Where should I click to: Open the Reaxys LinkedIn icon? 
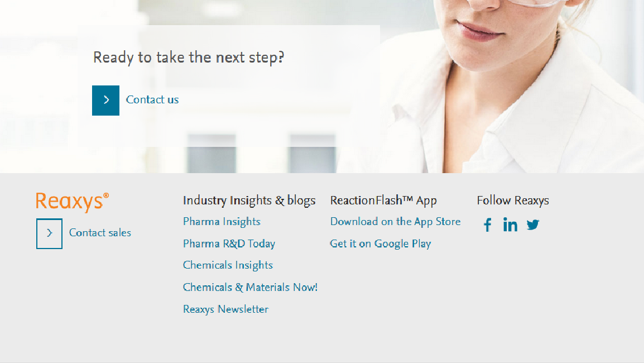[510, 225]
